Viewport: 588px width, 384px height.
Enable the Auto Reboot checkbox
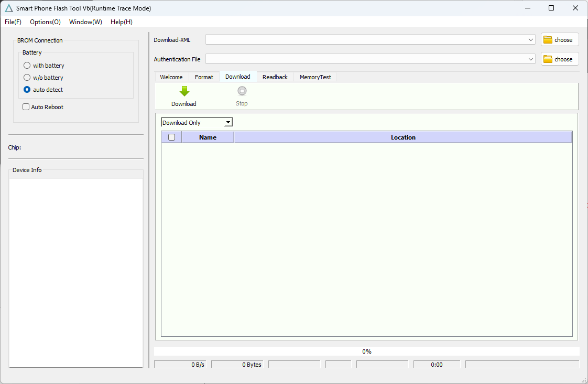pyautogui.click(x=26, y=107)
